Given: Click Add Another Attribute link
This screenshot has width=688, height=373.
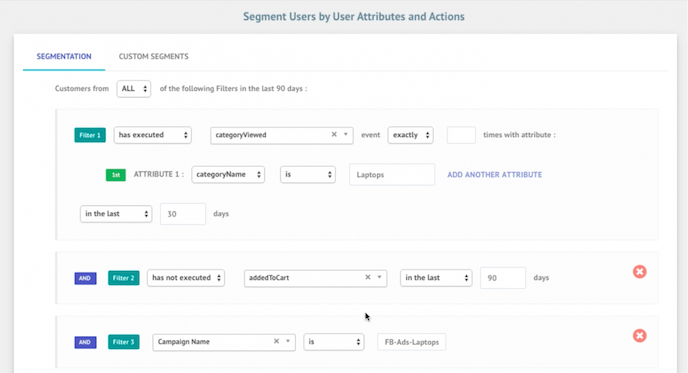Looking at the screenshot, I should click(x=494, y=175).
